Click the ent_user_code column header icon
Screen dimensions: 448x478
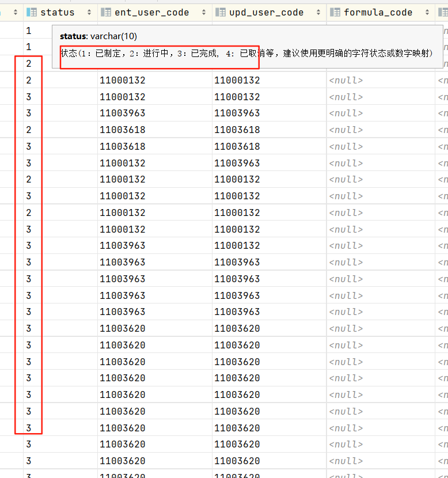click(x=105, y=12)
